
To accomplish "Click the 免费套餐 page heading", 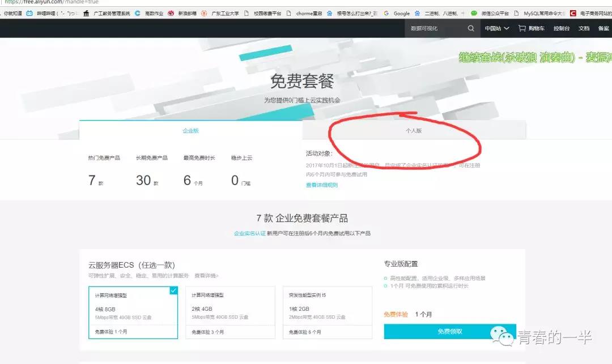I will click(302, 81).
